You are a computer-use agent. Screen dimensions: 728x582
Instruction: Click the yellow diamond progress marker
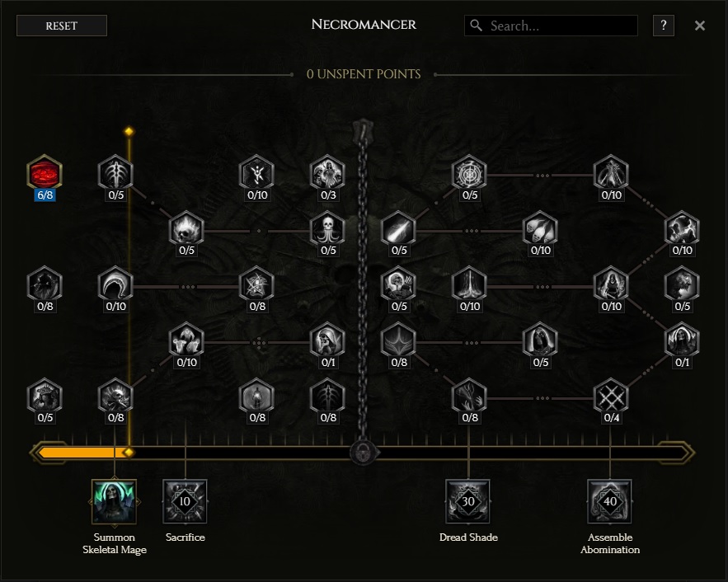pos(129,452)
